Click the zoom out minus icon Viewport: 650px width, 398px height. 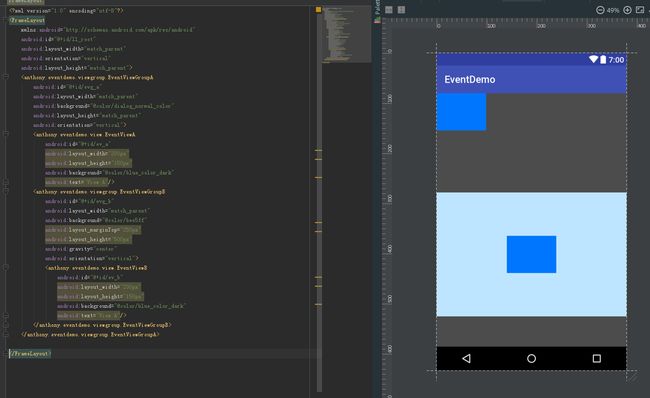point(600,10)
